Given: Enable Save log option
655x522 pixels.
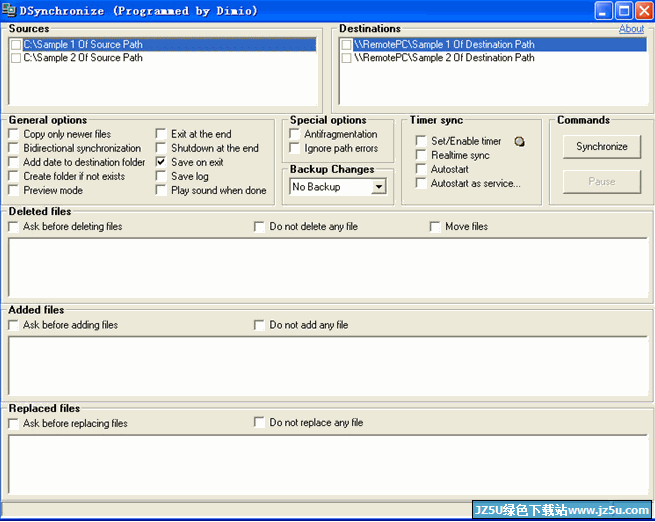Looking at the screenshot, I should pos(161,176).
